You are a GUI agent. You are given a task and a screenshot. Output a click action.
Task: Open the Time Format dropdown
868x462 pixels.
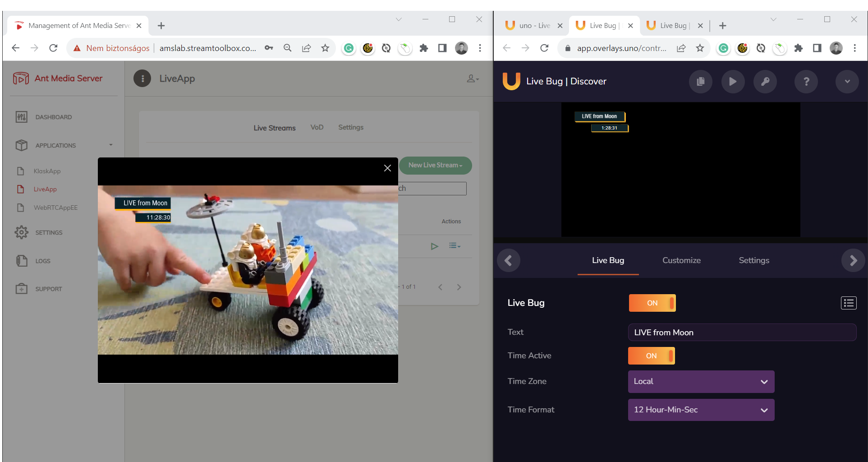(x=701, y=410)
